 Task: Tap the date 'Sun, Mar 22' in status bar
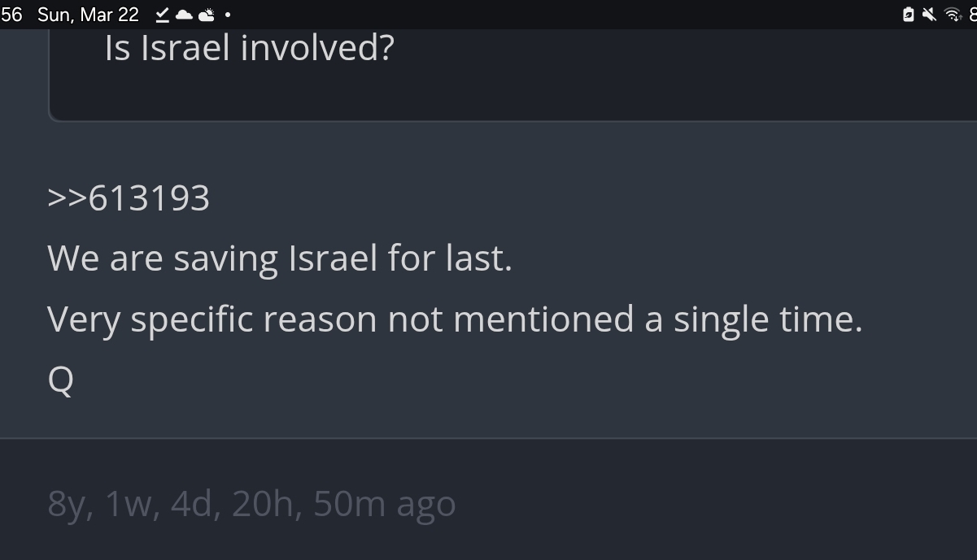(88, 15)
